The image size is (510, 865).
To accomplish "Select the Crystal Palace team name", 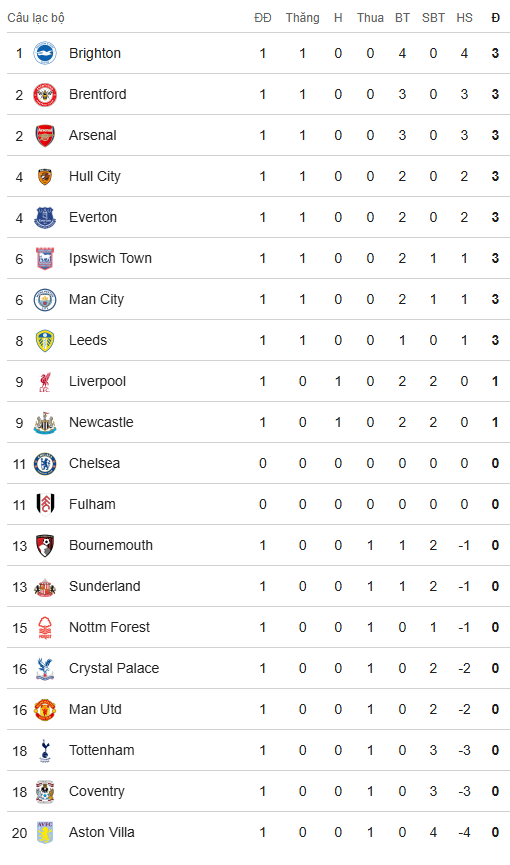I will pos(114,669).
